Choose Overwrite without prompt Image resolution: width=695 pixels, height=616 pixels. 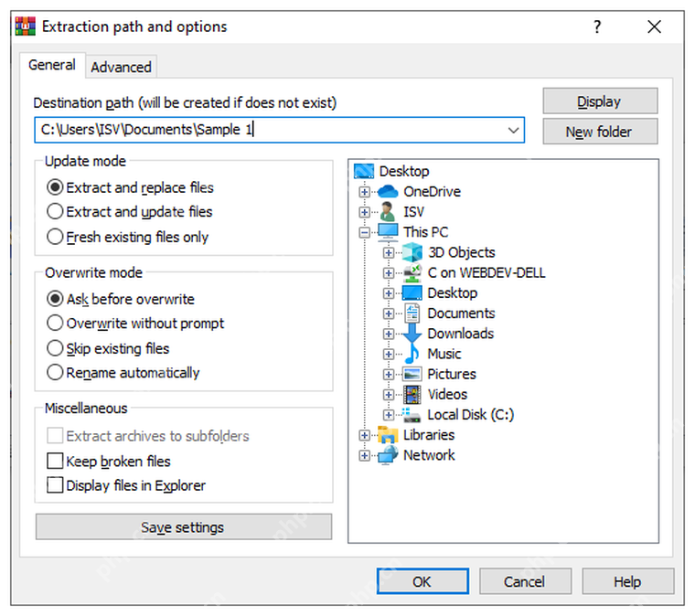pos(135,324)
